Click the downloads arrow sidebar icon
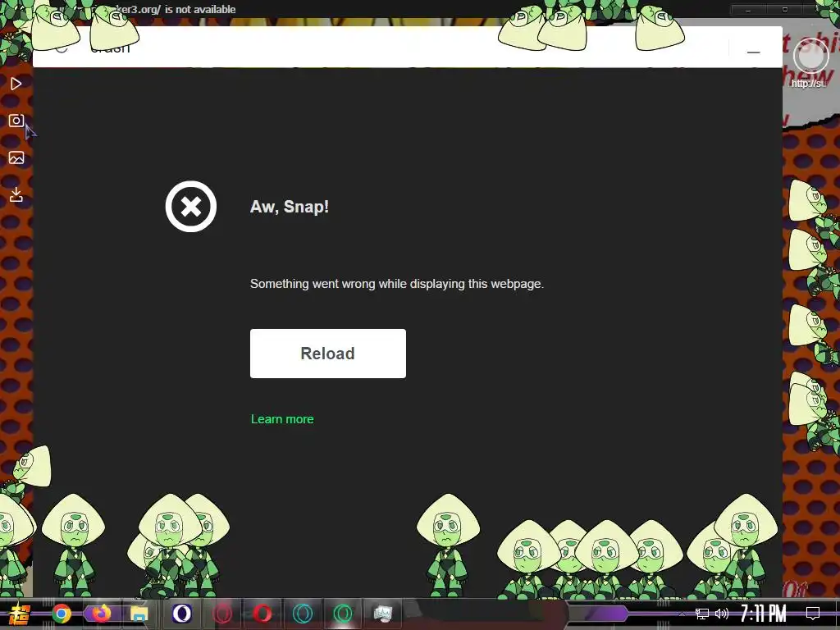840x630 pixels. [x=16, y=194]
